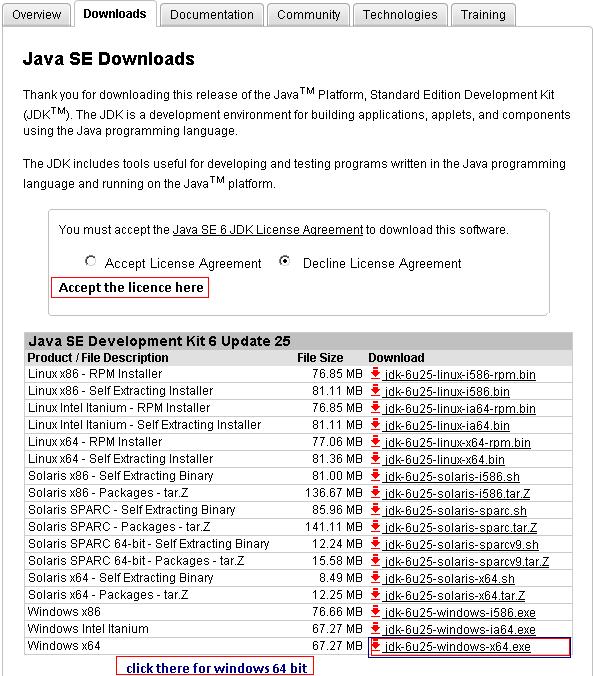The height and width of the screenshot is (676, 593).
Task: Go to the Community tab
Action: (308, 15)
